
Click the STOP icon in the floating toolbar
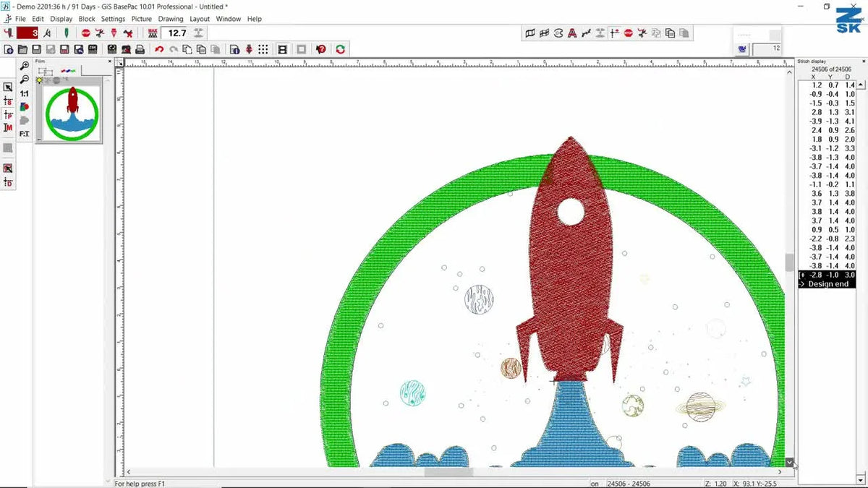628,33
